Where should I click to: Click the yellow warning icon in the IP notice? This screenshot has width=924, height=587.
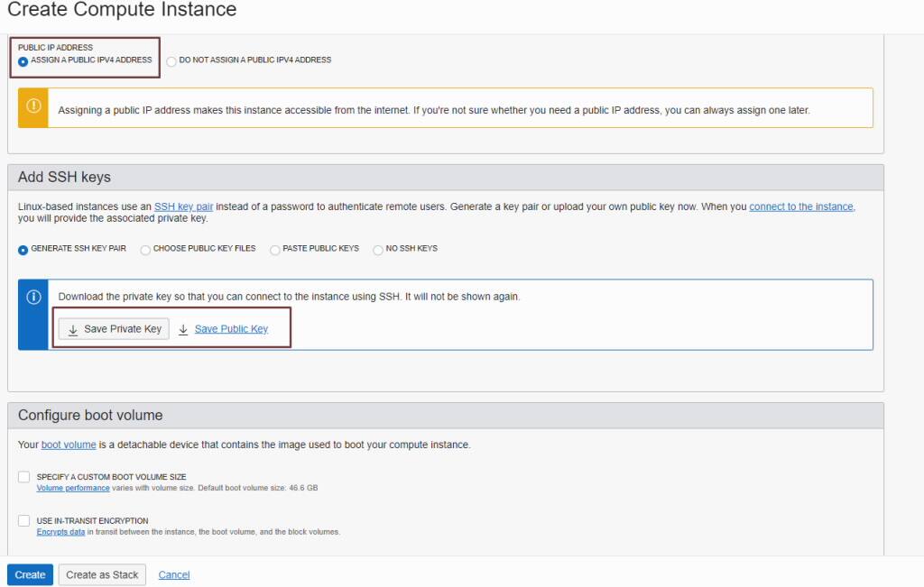click(x=32, y=107)
